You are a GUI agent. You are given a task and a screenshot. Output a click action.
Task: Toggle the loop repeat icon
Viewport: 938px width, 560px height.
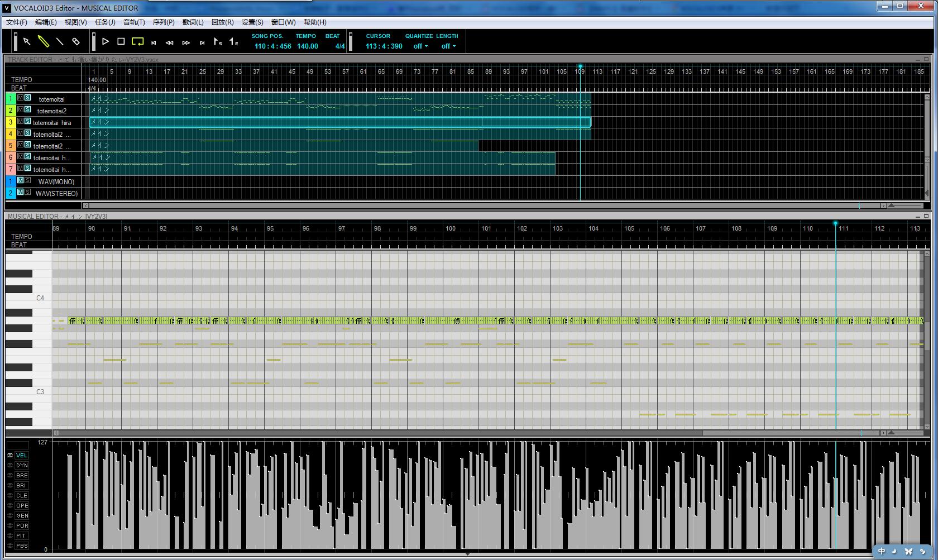(137, 42)
